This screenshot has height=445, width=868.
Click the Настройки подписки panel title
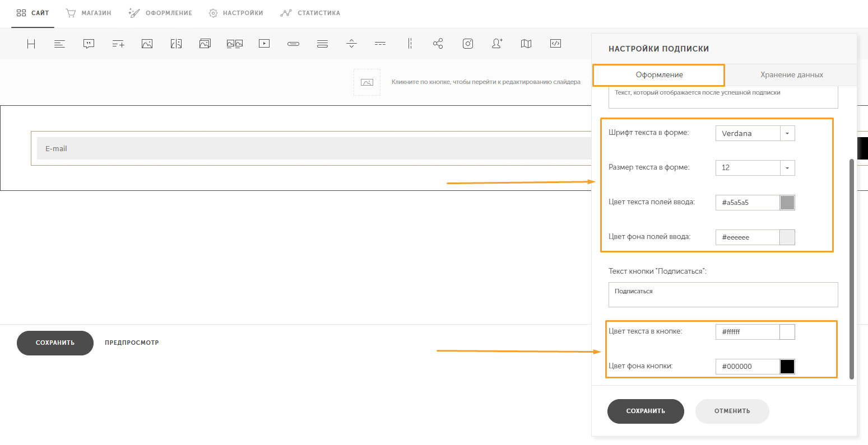pos(659,49)
